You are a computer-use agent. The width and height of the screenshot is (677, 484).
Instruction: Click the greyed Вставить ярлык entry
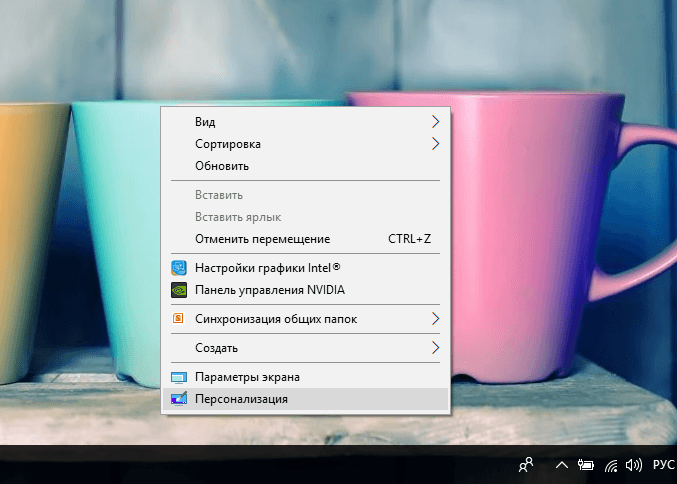click(x=306, y=217)
